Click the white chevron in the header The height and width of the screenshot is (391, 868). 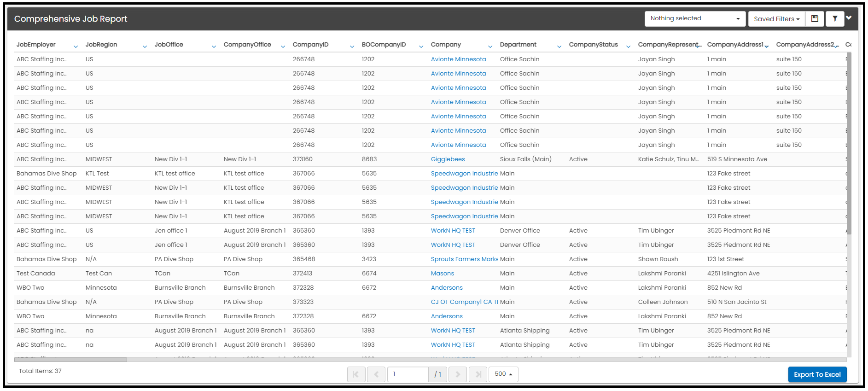849,18
